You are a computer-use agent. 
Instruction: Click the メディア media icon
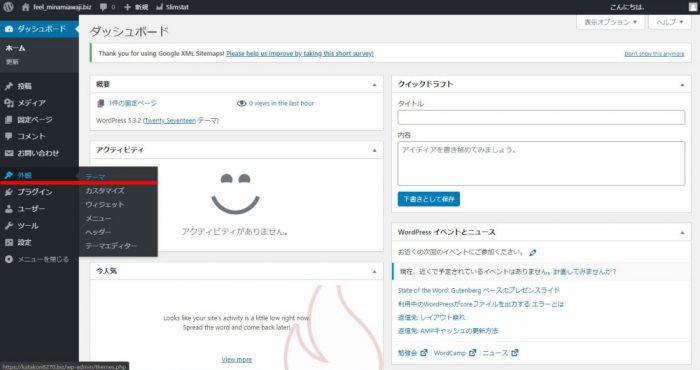coord(8,103)
